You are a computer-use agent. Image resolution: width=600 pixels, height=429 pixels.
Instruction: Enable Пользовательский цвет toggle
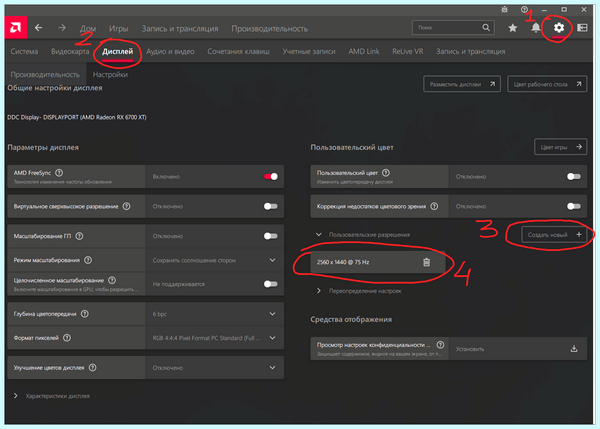click(x=574, y=176)
